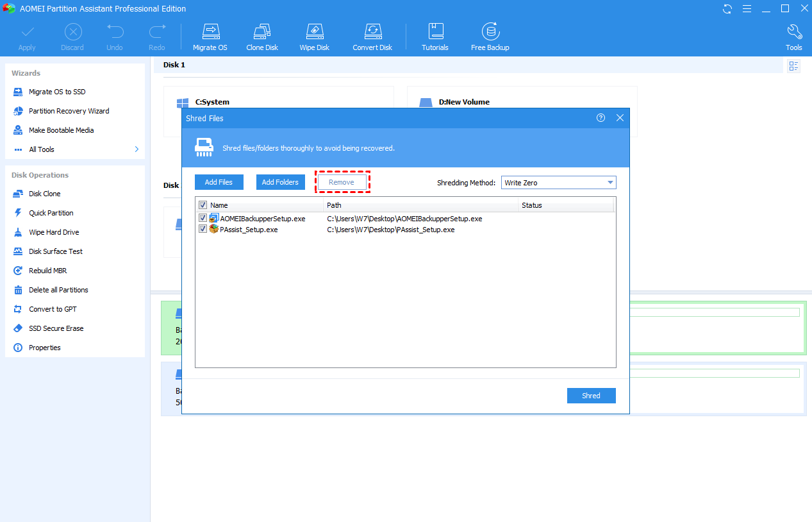This screenshot has height=522, width=812.
Task: Select the Migrate OS toolbar icon
Action: [210, 36]
